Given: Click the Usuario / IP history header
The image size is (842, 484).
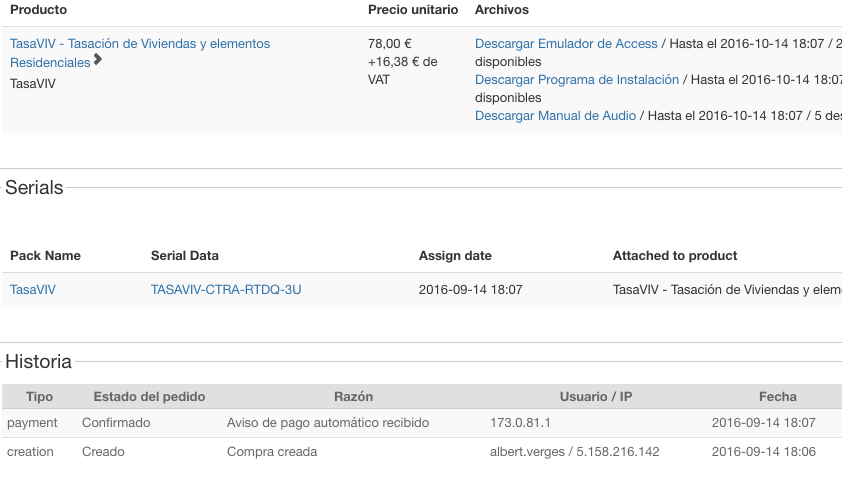Looking at the screenshot, I should [596, 396].
